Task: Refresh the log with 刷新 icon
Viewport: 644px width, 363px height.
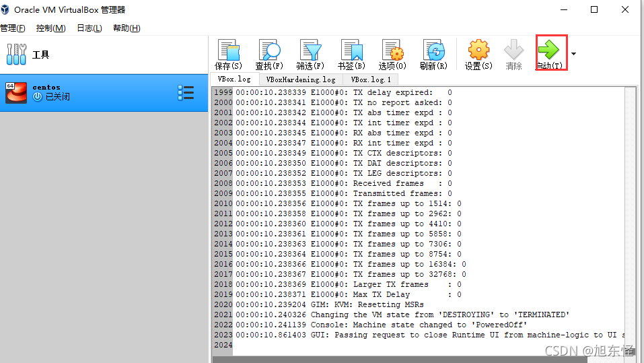Action: coord(433,55)
